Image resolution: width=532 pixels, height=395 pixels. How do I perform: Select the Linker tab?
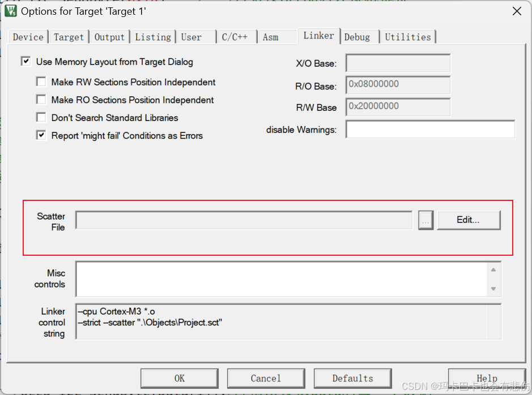click(318, 36)
